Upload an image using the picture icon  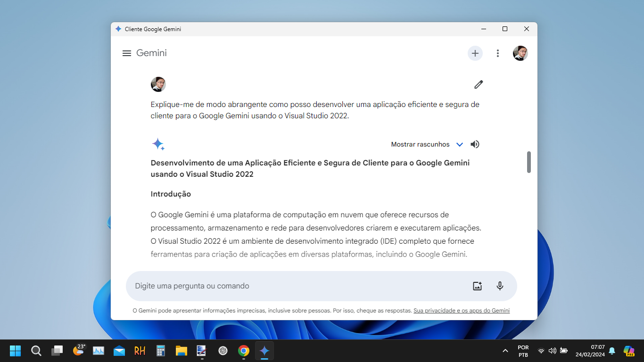click(478, 286)
